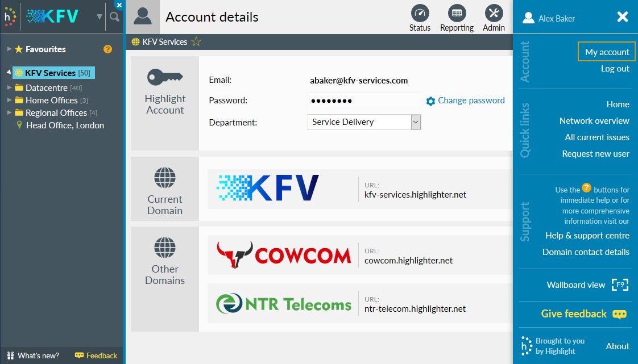Open the Admin tools icon
Image resolution: width=638 pixels, height=364 pixels.
coord(493,14)
